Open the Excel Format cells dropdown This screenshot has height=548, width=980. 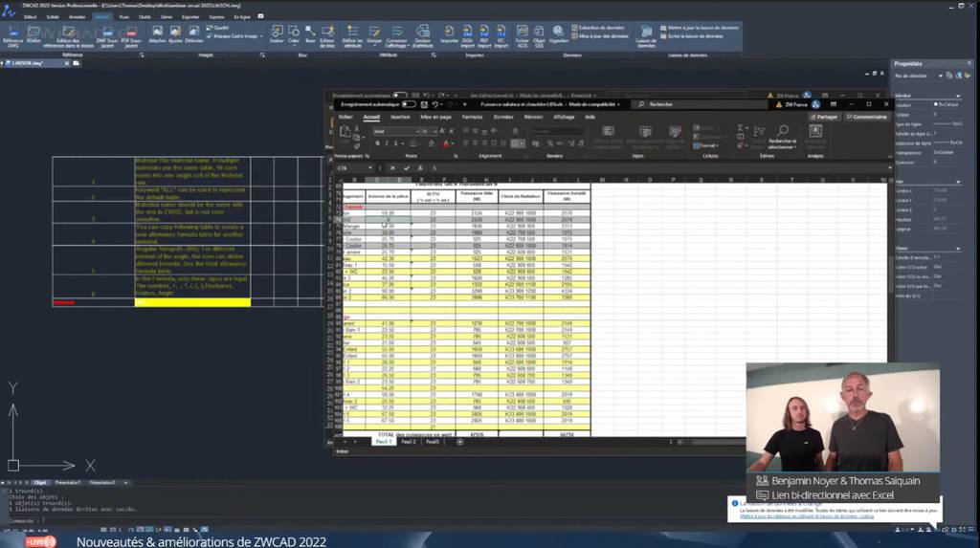point(706,145)
